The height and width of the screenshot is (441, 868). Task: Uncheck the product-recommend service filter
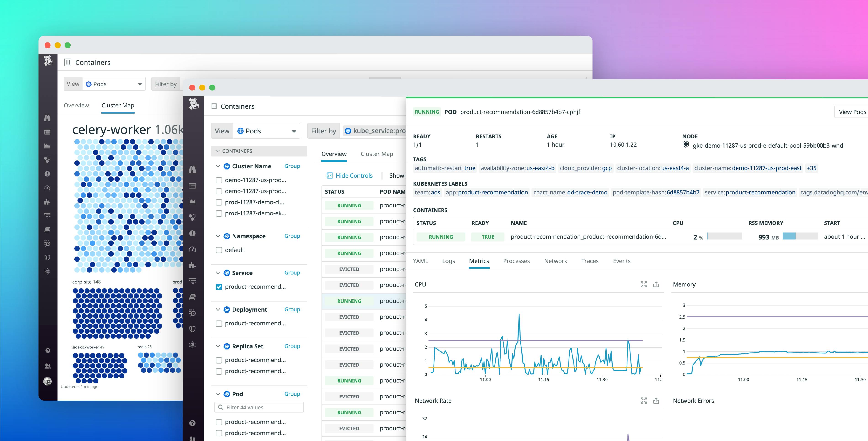coord(219,286)
